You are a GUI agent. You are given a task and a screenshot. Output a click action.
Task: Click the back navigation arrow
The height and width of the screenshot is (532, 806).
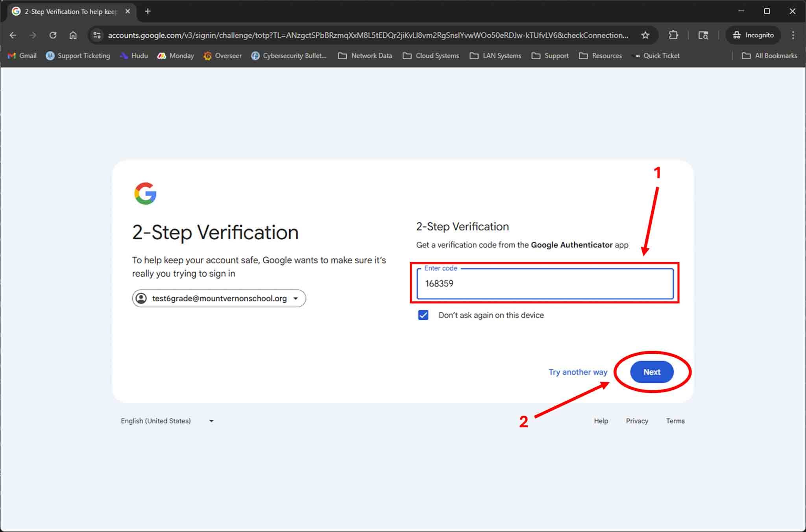pos(13,35)
